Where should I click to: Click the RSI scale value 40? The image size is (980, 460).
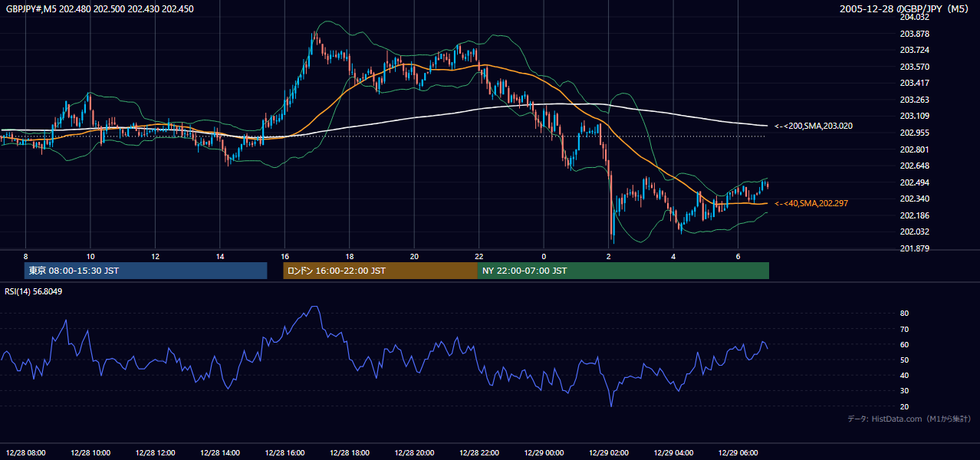pyautogui.click(x=904, y=375)
